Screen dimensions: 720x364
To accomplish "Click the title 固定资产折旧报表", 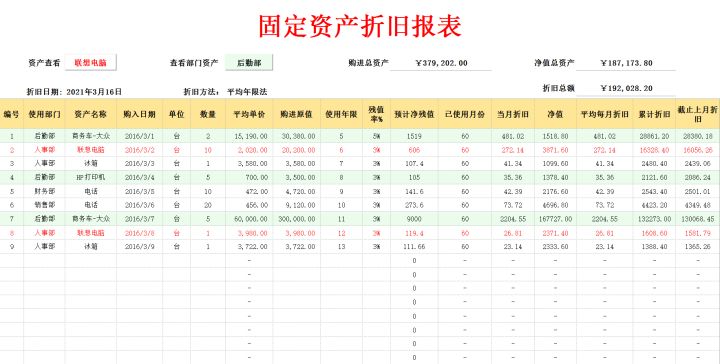I will (x=360, y=26).
